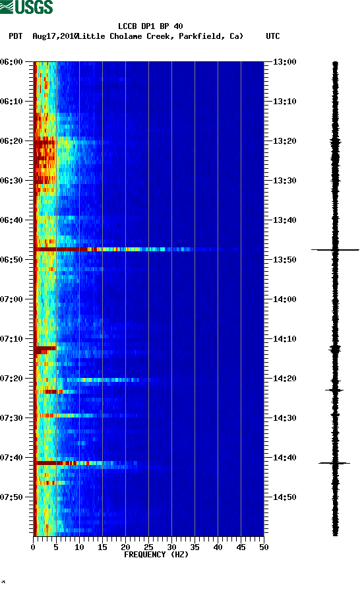
Task: Click the 15 Hz frequency axis label
Action: pos(102,547)
